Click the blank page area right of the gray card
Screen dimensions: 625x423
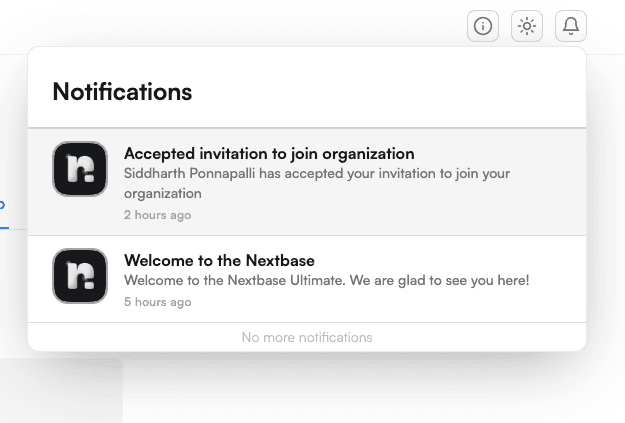click(x=380, y=395)
